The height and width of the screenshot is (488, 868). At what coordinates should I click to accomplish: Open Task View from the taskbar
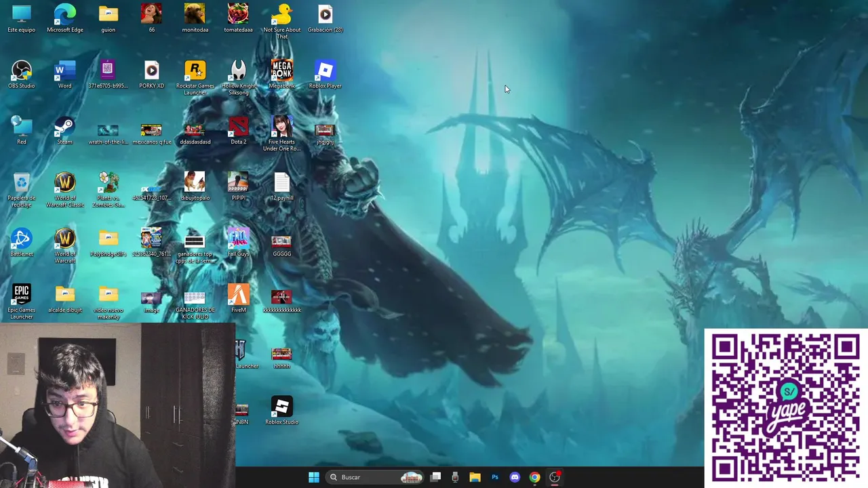tap(436, 477)
